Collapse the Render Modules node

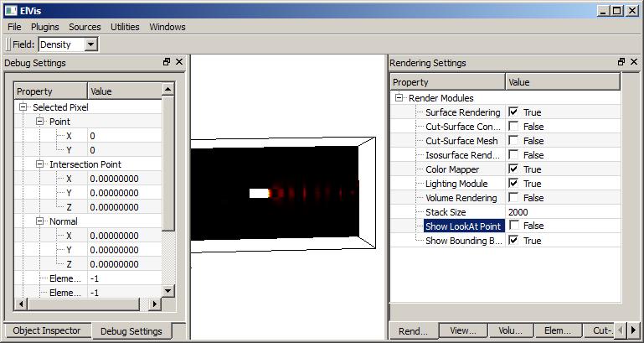(399, 98)
